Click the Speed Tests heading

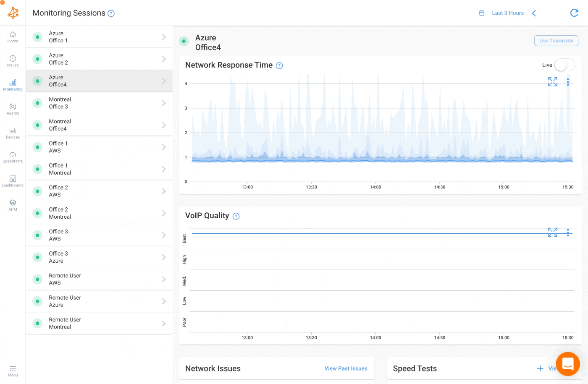415,368
